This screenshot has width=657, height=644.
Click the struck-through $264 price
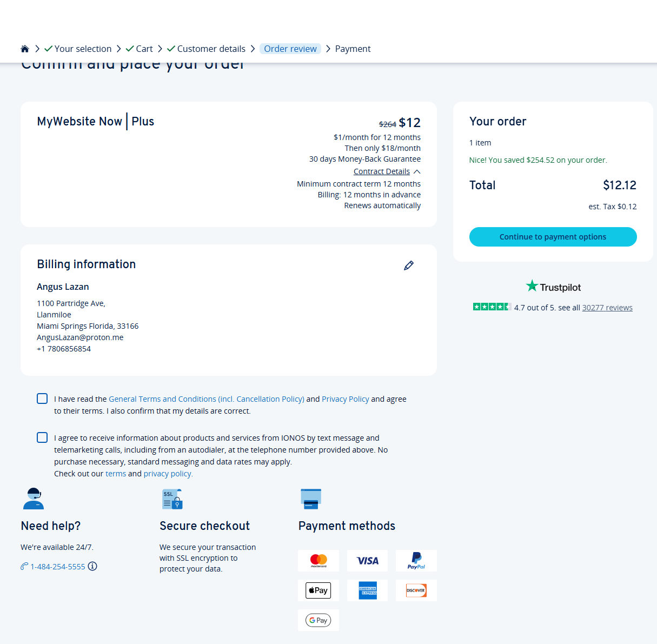388,124
